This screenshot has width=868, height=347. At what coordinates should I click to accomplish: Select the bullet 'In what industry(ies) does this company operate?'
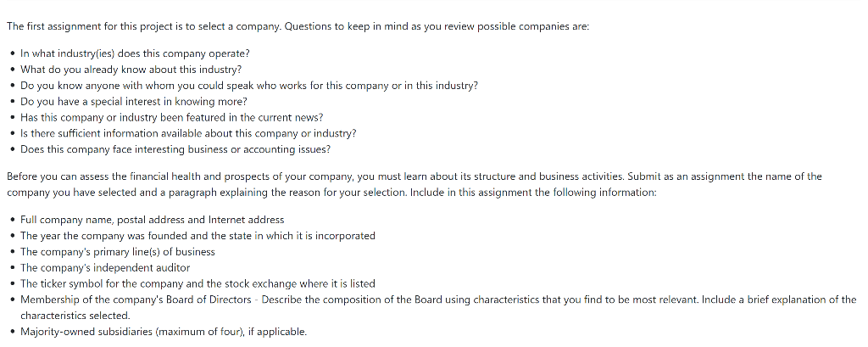point(135,53)
